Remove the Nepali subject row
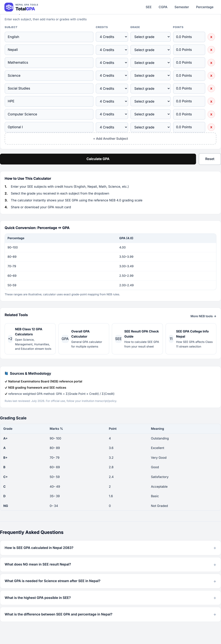 pos(211,50)
